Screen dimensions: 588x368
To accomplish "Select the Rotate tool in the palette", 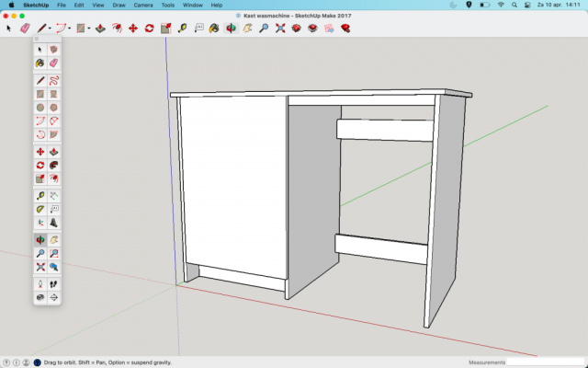I will (40, 166).
